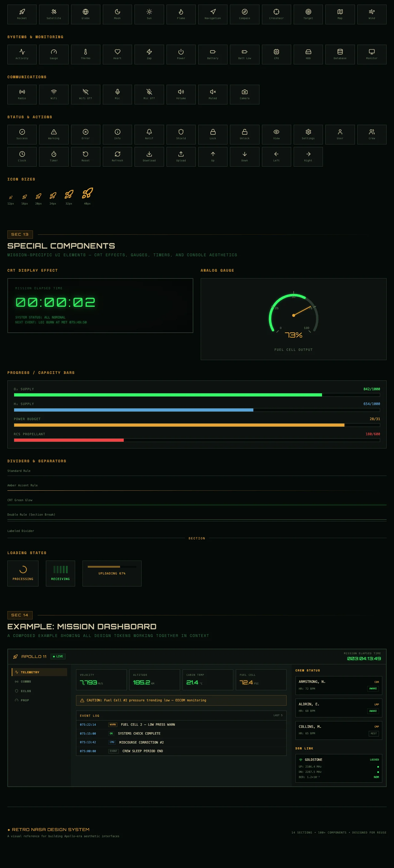Click the Altitude 185.2 telemetry card
The width and height of the screenshot is (394, 868).
(x=155, y=679)
